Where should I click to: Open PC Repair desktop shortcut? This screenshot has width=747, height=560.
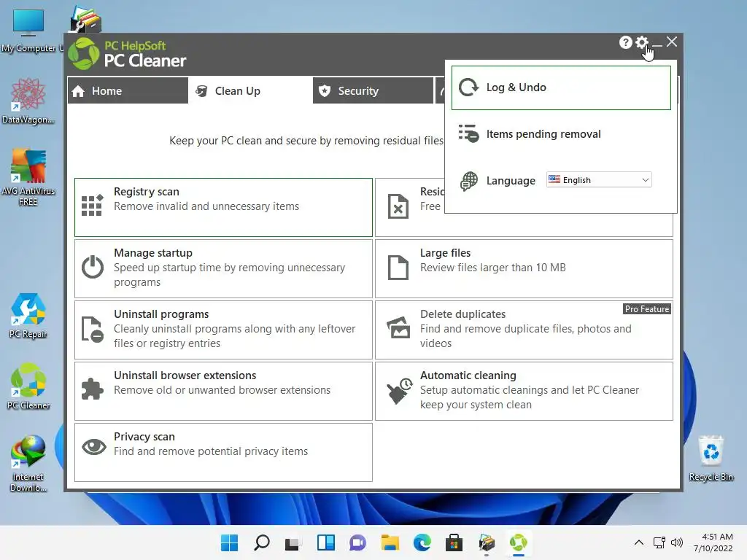28,315
